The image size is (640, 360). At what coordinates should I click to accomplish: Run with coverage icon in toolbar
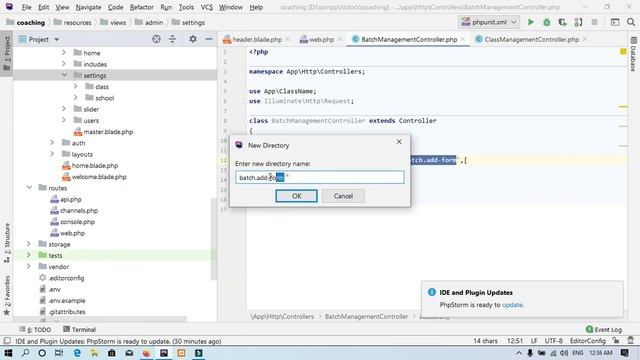pos(562,22)
